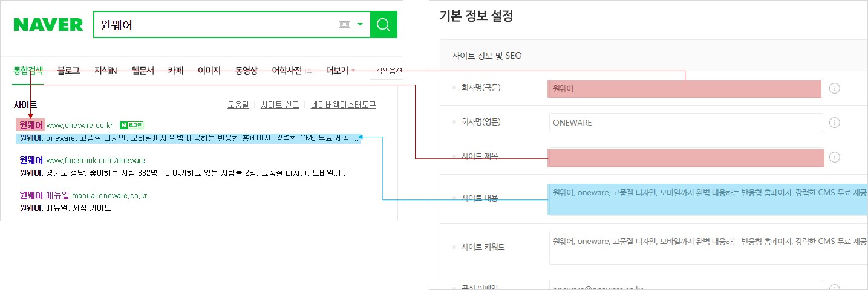Click the NAVER logo
The image size is (868, 290).
tap(48, 24)
